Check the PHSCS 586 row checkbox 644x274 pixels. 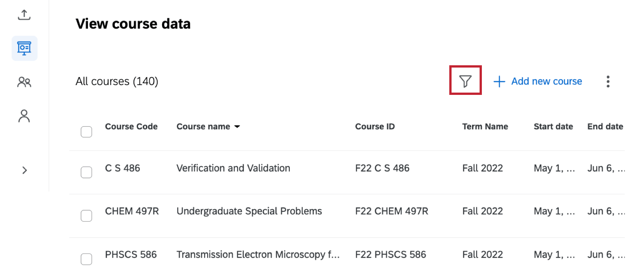86,259
